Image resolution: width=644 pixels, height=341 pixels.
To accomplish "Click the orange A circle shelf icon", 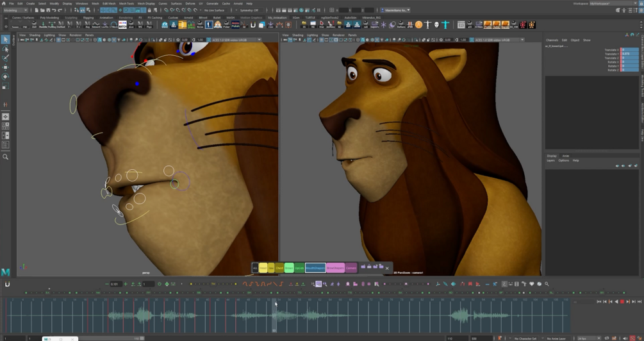I will coord(418,24).
